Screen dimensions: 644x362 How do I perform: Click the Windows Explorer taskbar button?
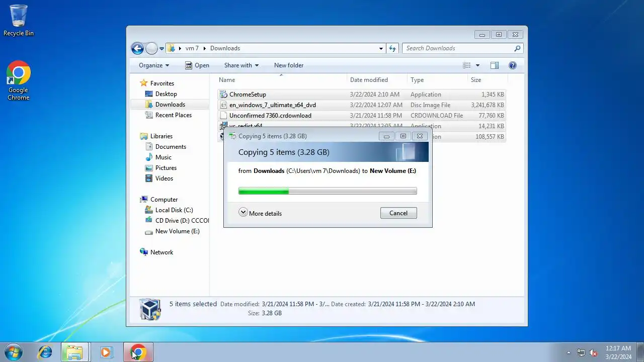(x=75, y=352)
